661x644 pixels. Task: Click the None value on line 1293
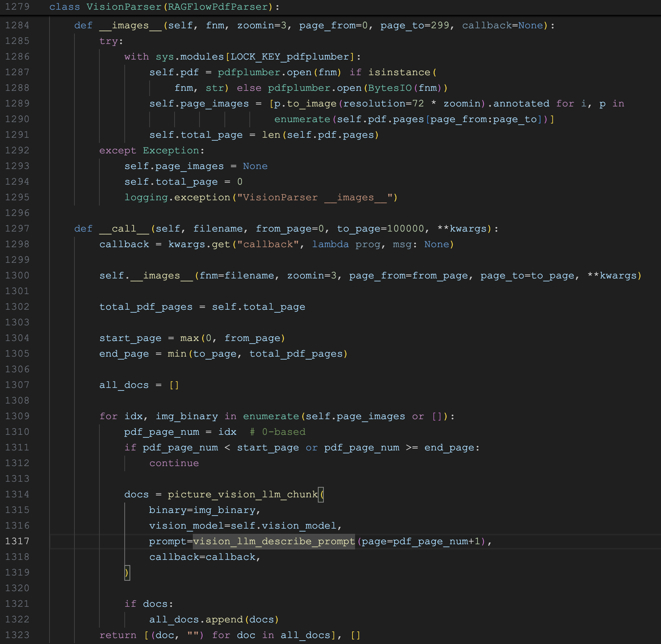tap(255, 166)
